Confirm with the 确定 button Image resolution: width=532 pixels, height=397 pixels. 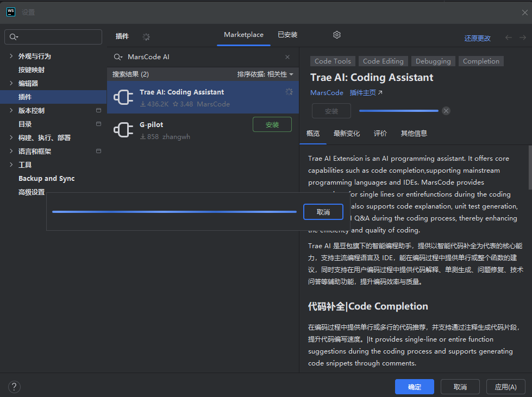coord(414,387)
